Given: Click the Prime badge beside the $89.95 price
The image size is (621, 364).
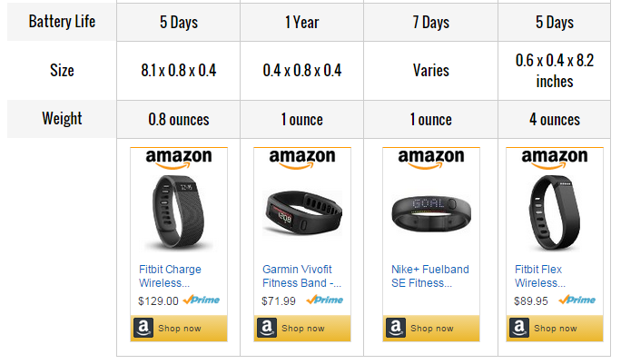Looking at the screenshot, I should pos(577,300).
